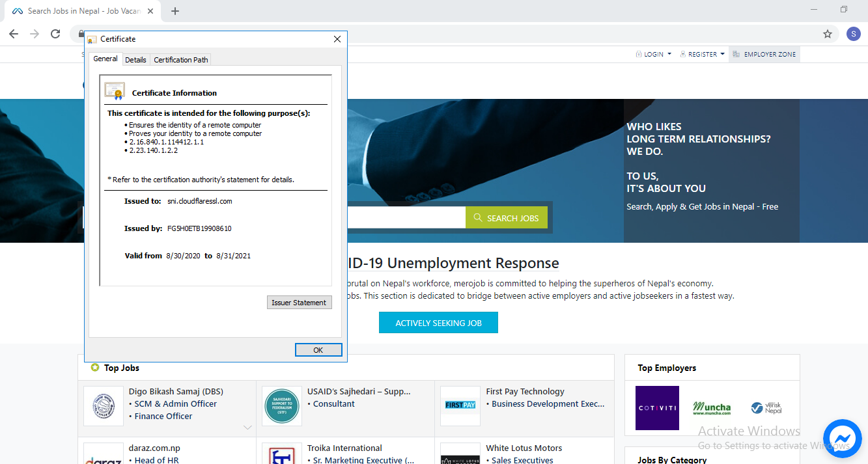Open a new browser tab with the plus icon
Viewport: 868px width, 464px height.
[x=175, y=10]
